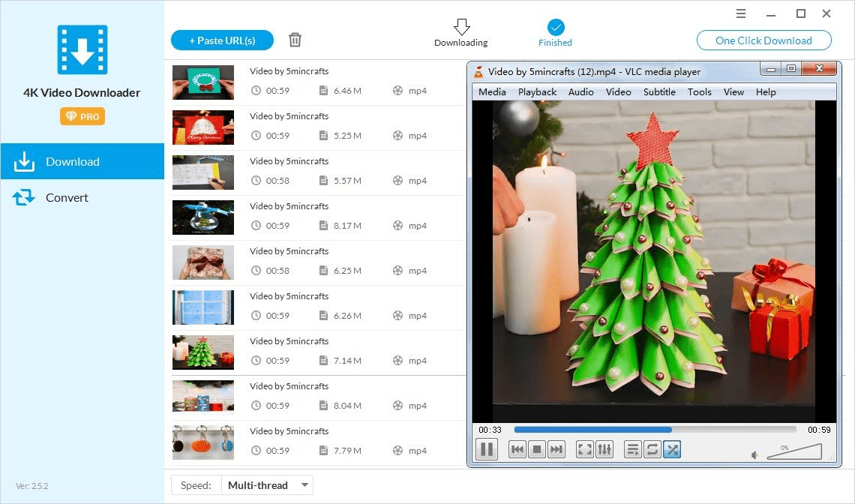Switch to the Downloading tab
The width and height of the screenshot is (855, 504).
click(x=460, y=33)
